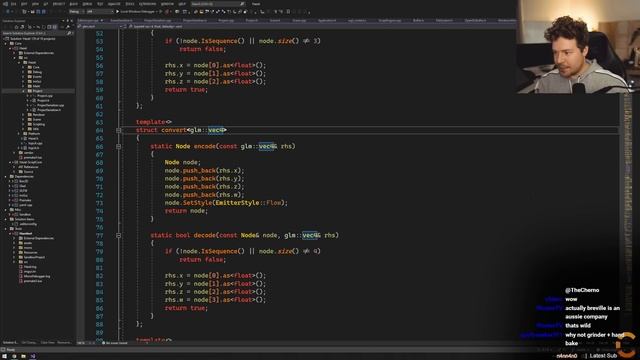
Task: Pin the Solution Explorer panel
Action: [x=67, y=20]
